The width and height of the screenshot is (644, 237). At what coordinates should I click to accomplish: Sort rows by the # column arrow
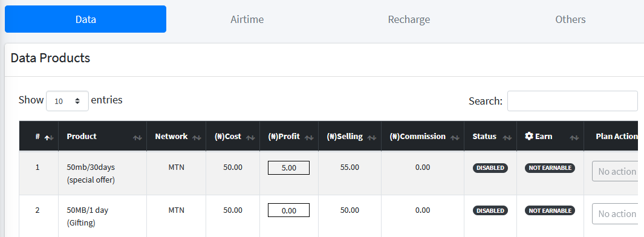(49, 138)
